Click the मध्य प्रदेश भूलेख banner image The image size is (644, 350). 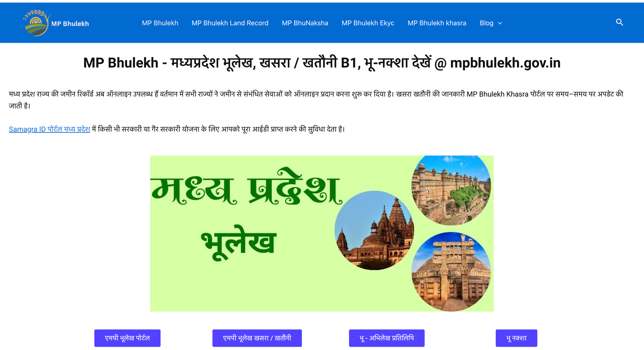(x=322, y=233)
